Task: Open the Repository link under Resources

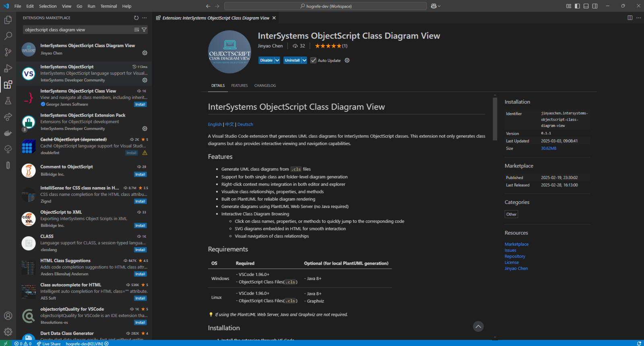Action: pos(515,256)
